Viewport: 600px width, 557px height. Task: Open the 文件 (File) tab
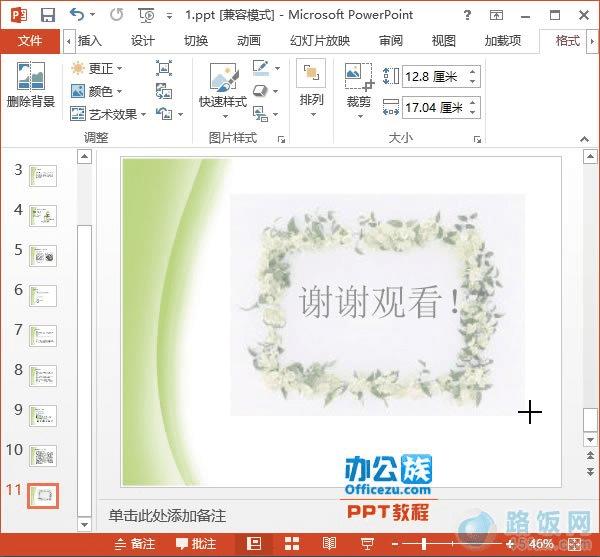(x=30, y=41)
